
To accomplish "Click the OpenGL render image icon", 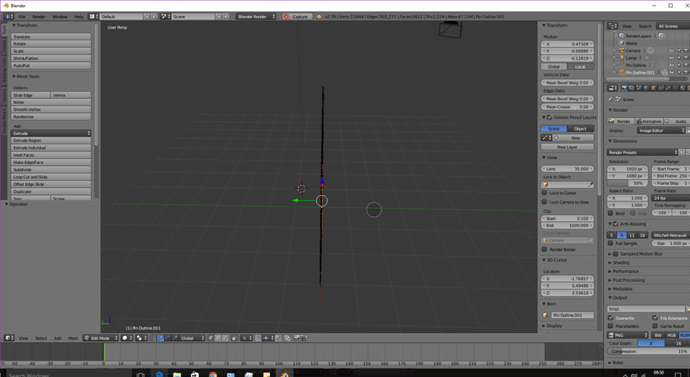I will pyautogui.click(x=296, y=338).
